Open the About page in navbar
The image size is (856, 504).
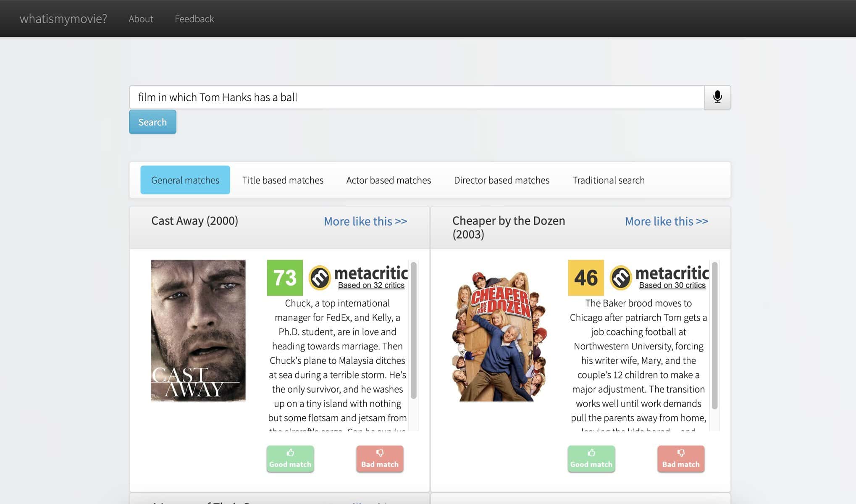pos(141,19)
